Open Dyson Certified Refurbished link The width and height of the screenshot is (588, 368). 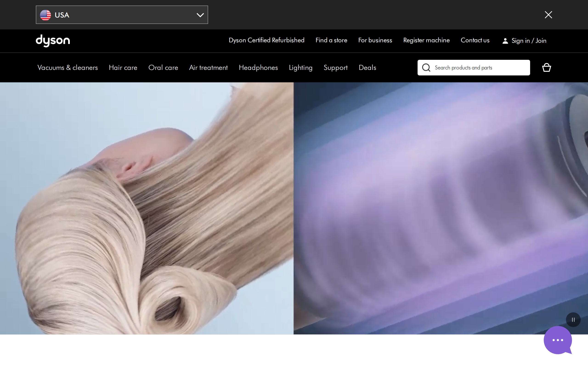266,40
